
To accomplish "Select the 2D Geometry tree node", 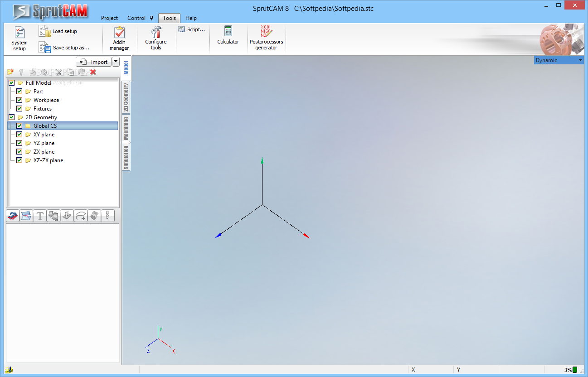I will 41,117.
